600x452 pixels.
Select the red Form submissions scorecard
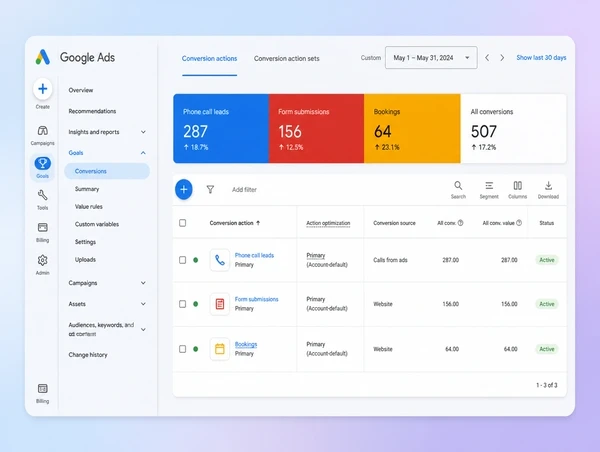(316, 129)
